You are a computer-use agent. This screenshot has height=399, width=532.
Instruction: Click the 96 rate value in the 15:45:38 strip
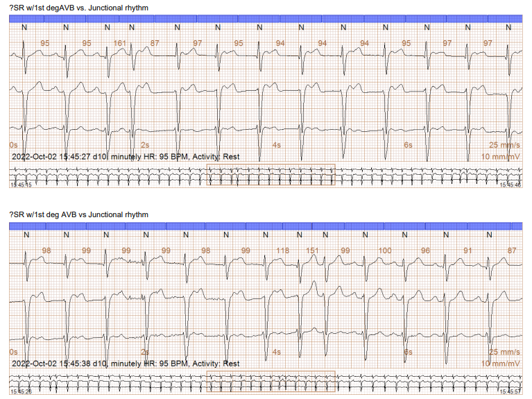[425, 251]
